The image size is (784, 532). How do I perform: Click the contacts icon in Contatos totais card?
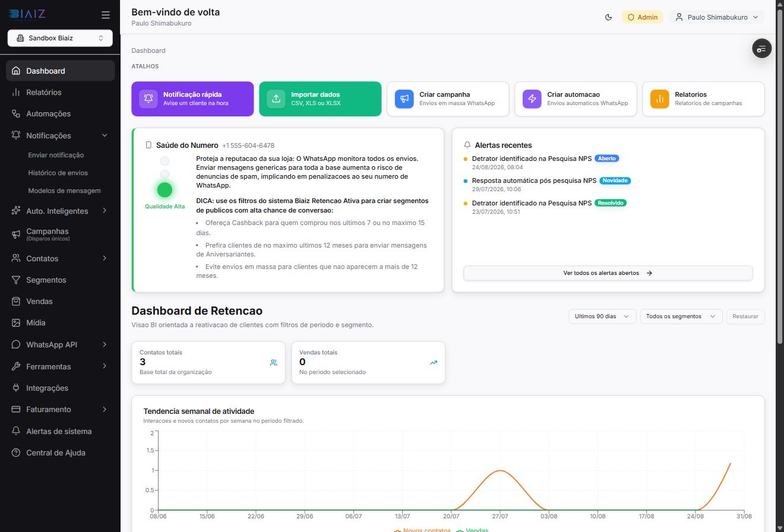pos(274,362)
